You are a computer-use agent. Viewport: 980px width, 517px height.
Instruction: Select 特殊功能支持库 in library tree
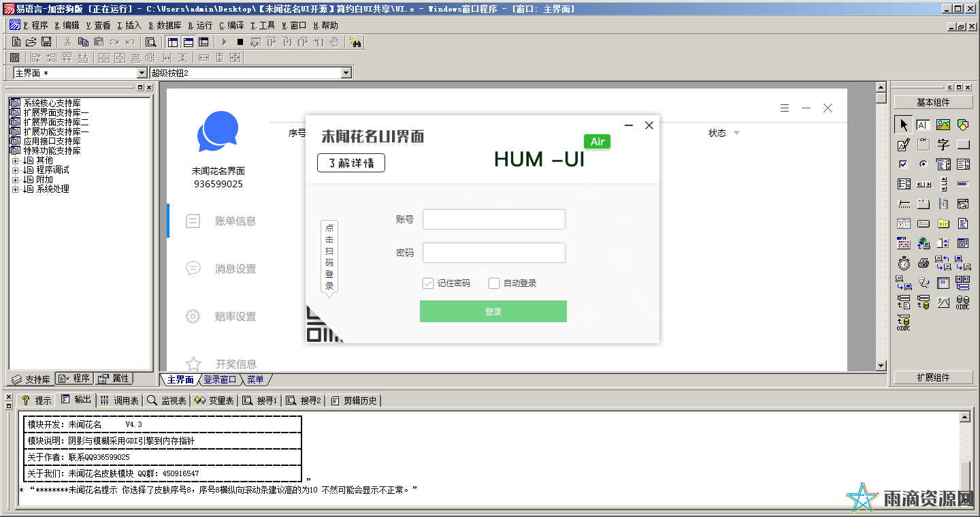[x=52, y=151]
